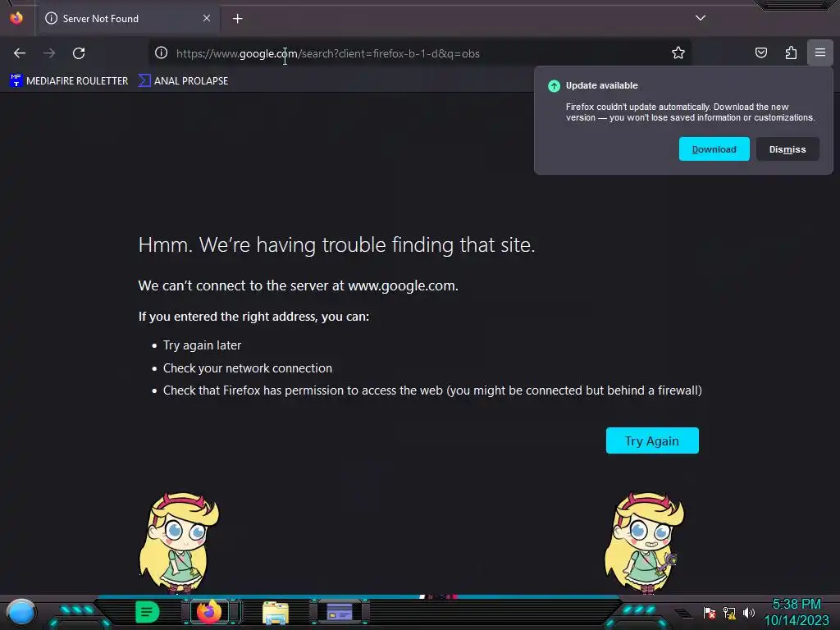Open File Explorer from taskbar
This screenshot has height=630, width=840.
coord(276,613)
